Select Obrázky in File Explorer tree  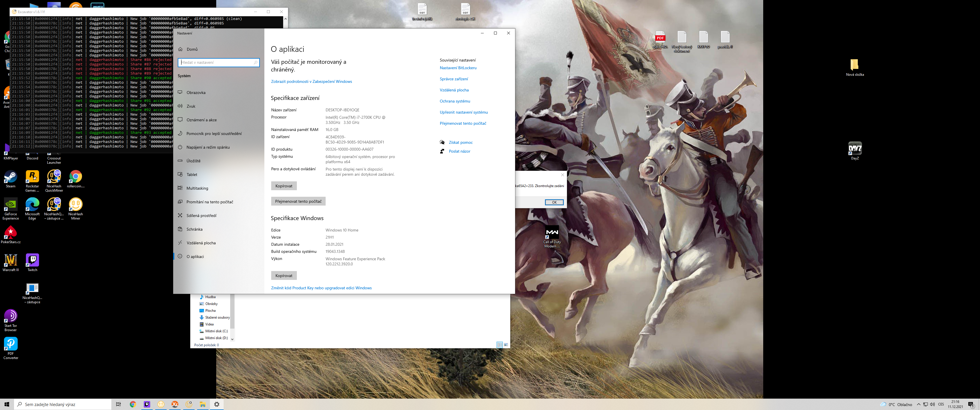211,304
